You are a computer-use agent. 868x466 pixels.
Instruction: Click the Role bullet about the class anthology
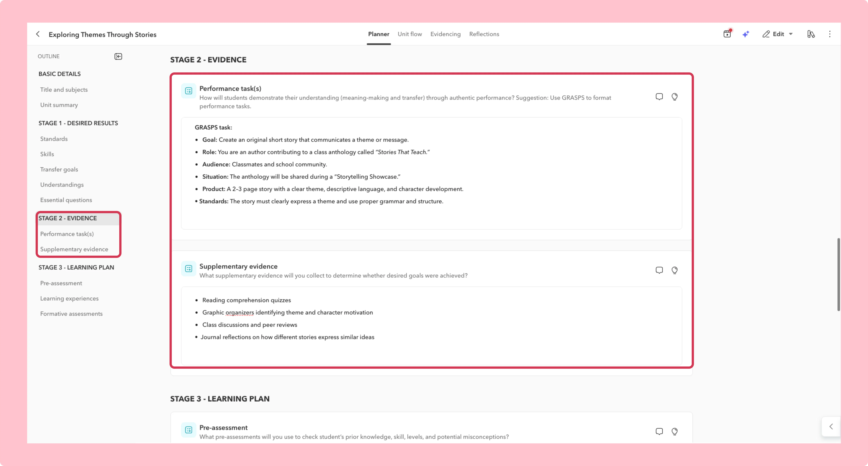(316, 152)
